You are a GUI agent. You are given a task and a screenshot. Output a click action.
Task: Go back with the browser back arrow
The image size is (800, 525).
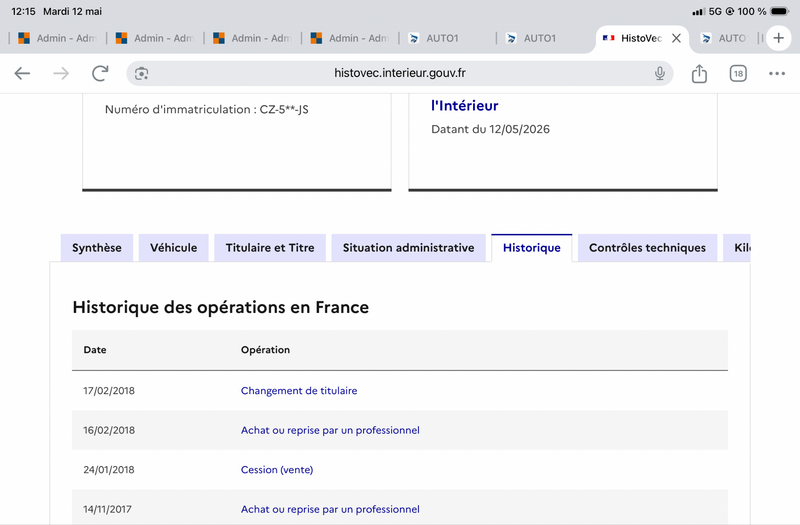[x=22, y=73]
